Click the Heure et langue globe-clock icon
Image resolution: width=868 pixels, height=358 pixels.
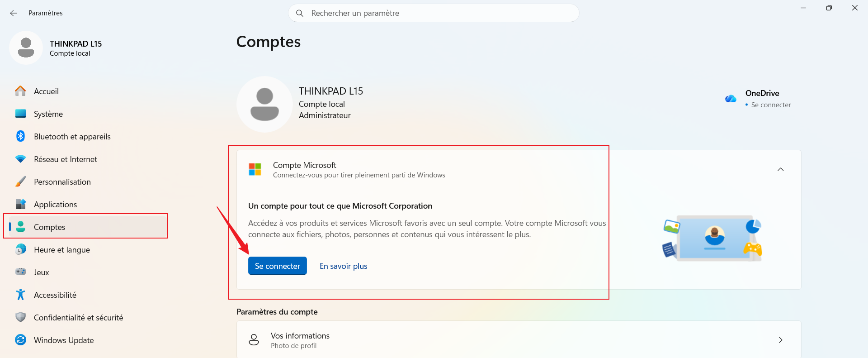point(20,249)
